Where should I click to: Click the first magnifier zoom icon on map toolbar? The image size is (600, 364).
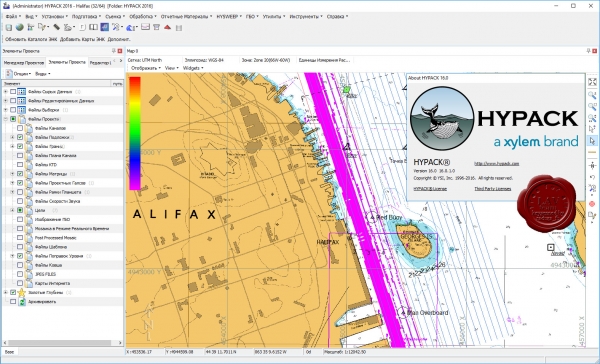[592, 95]
